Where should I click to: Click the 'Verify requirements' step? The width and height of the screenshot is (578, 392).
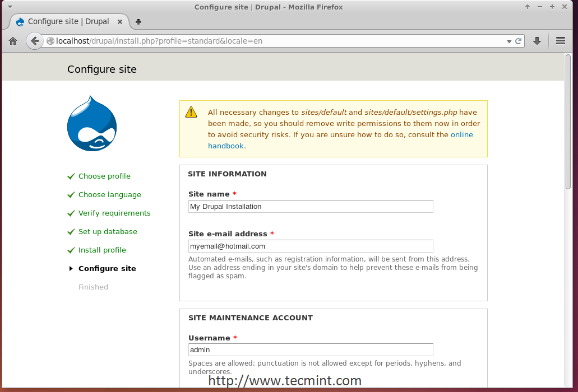coord(114,213)
